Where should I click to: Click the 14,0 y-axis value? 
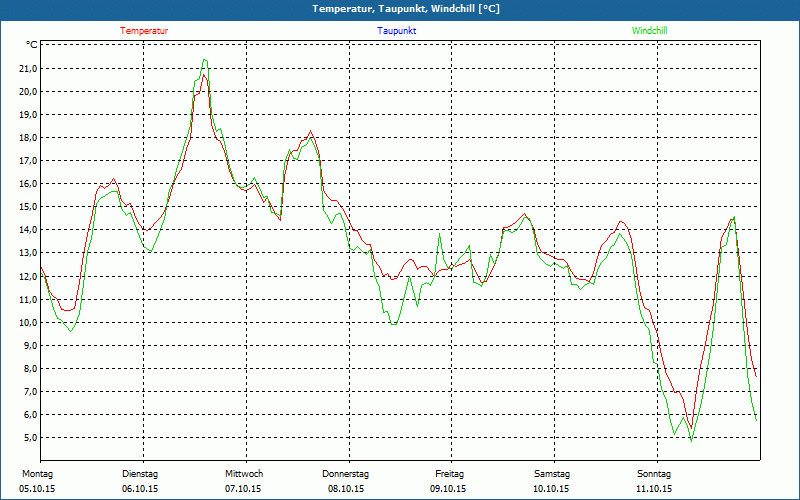coord(28,230)
